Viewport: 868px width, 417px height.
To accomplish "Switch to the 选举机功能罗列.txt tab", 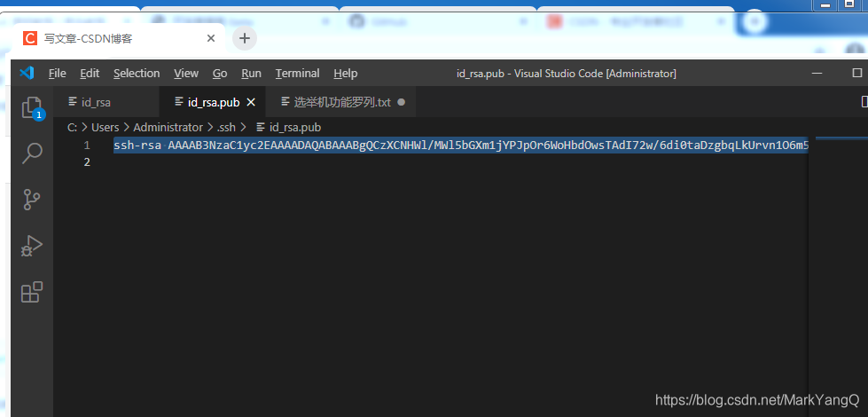I will click(341, 102).
